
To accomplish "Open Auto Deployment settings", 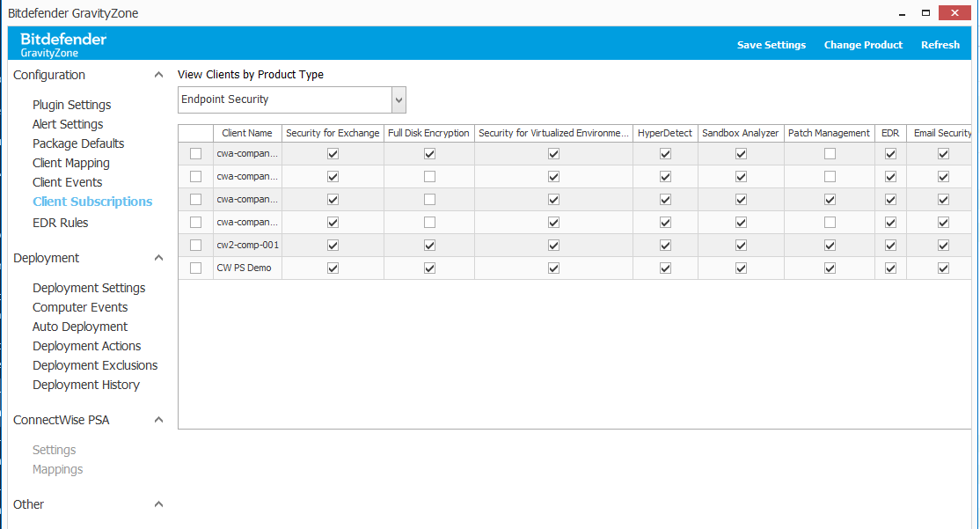I will (77, 327).
